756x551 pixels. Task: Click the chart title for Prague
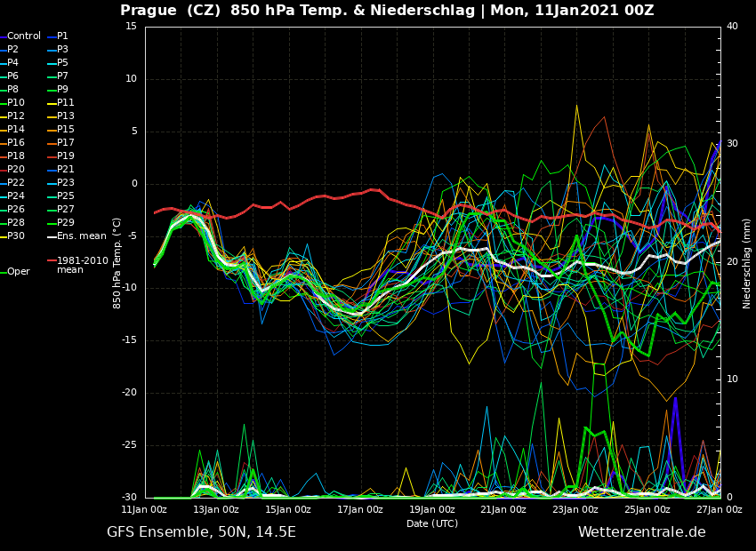coord(387,11)
